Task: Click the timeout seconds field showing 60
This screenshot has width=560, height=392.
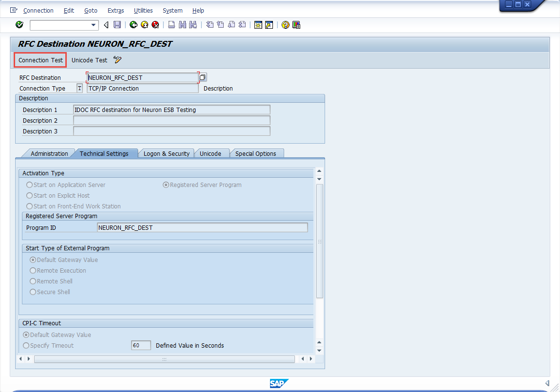Action: click(x=141, y=345)
